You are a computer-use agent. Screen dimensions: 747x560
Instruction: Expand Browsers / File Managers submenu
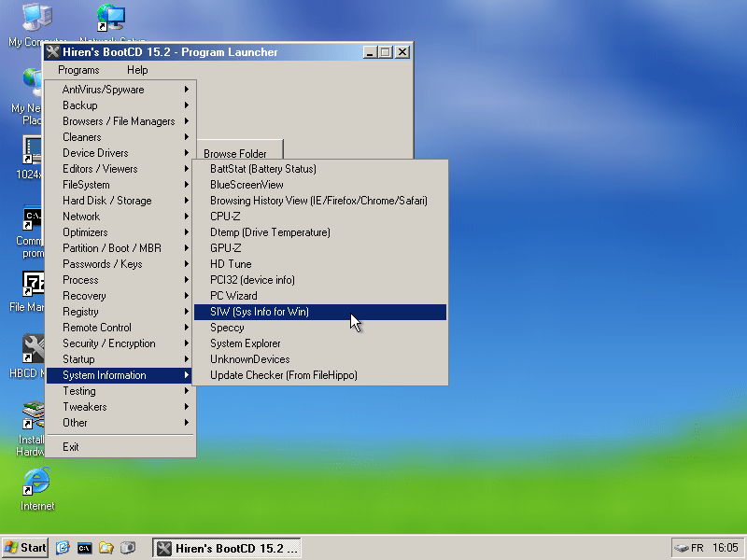point(120,121)
